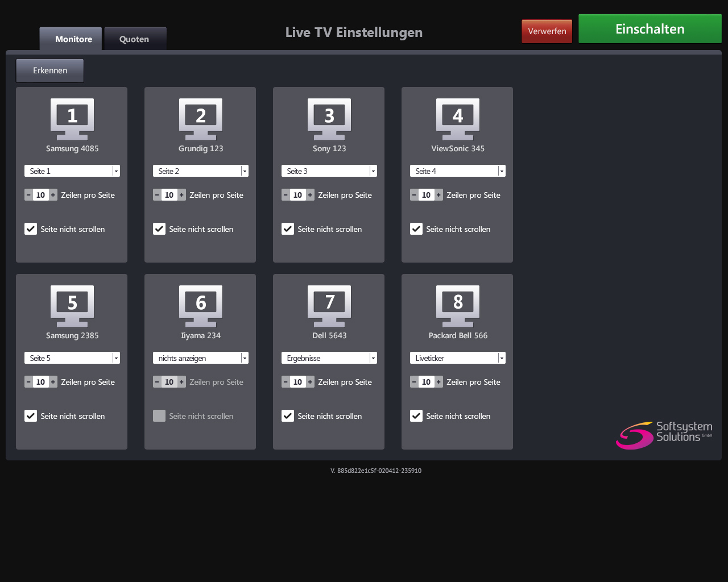Click monitor icon number 2
Screen dimensions: 728x582
pyautogui.click(x=201, y=119)
